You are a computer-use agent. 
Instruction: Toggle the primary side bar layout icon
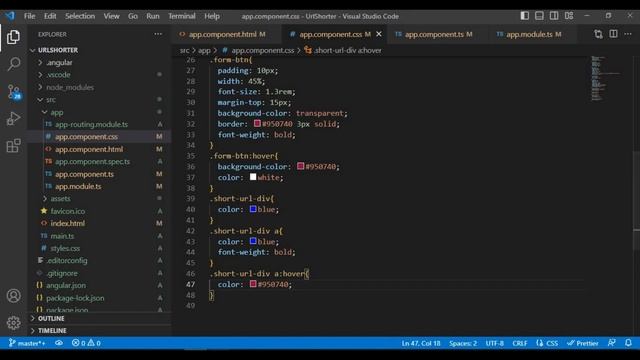524,16
